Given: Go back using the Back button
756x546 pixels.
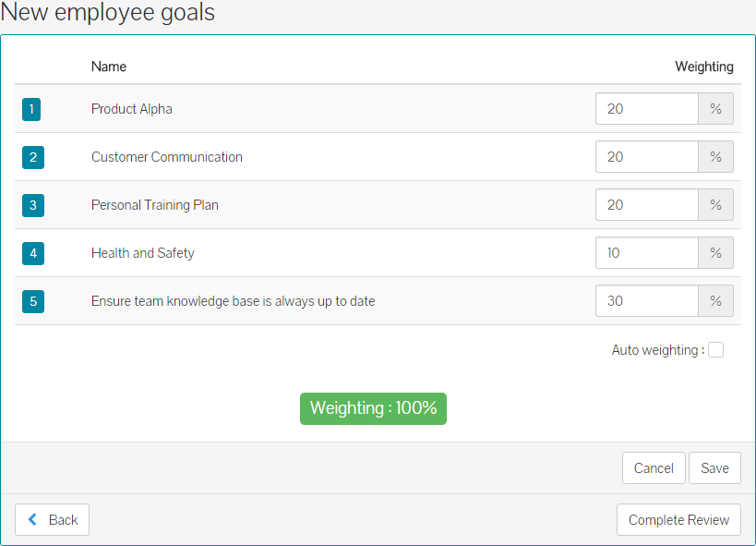Looking at the screenshot, I should (53, 520).
